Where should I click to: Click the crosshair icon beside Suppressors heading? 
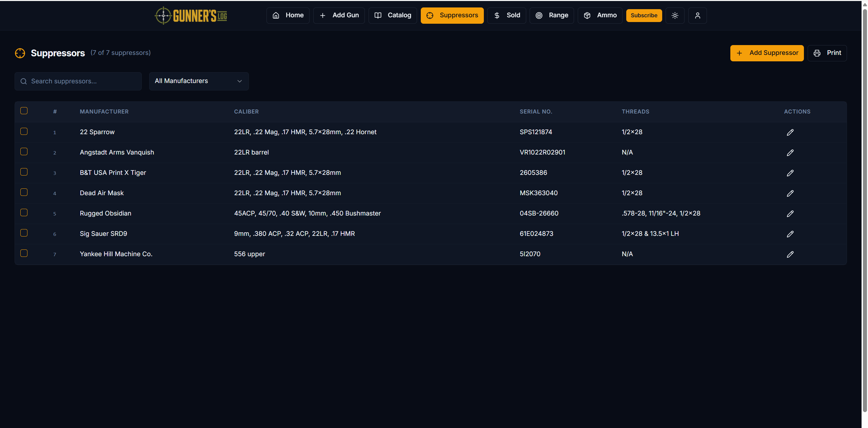pyautogui.click(x=20, y=53)
